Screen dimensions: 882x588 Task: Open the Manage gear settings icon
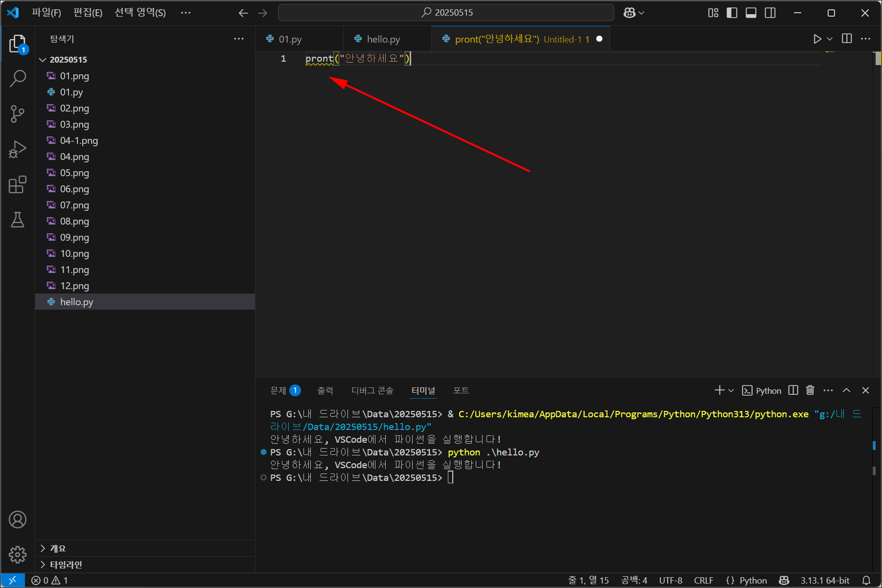pos(18,555)
